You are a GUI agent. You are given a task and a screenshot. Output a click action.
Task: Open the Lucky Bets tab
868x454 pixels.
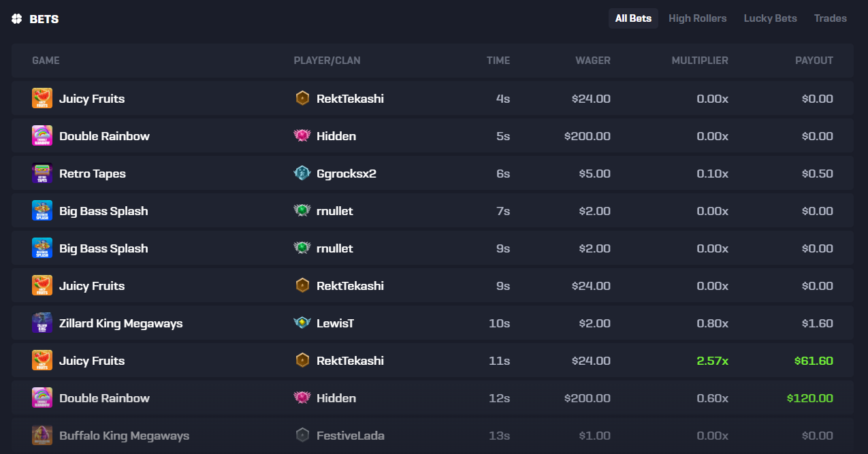pyautogui.click(x=770, y=18)
